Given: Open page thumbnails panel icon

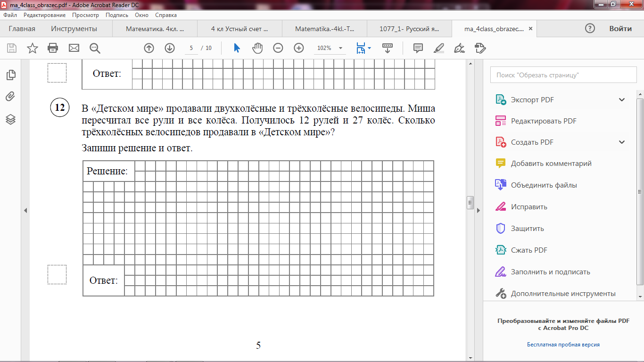Looking at the screenshot, I should pos(11,74).
